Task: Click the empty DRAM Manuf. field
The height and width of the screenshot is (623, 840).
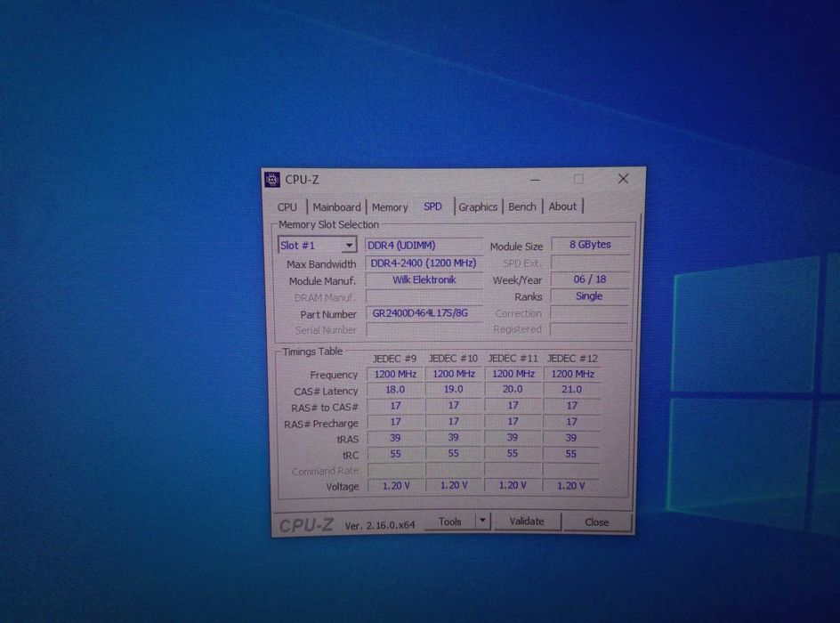Action: click(x=424, y=296)
